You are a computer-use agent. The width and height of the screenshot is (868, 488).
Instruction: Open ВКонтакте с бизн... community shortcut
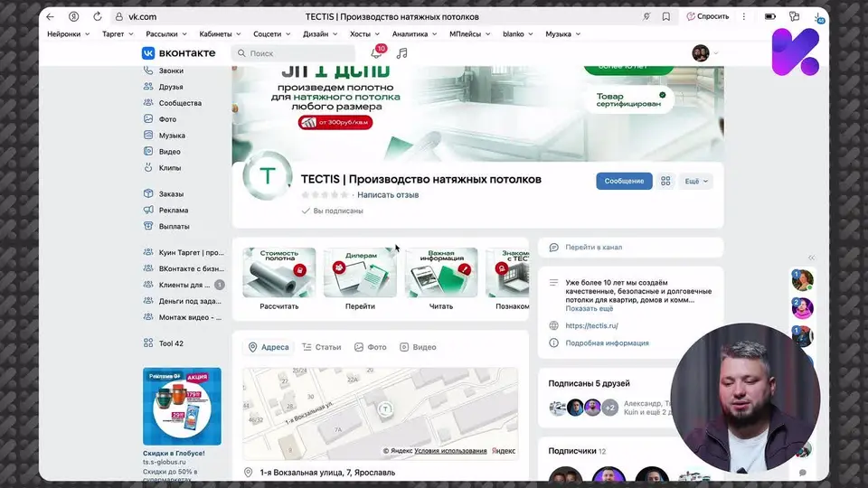[x=184, y=268]
